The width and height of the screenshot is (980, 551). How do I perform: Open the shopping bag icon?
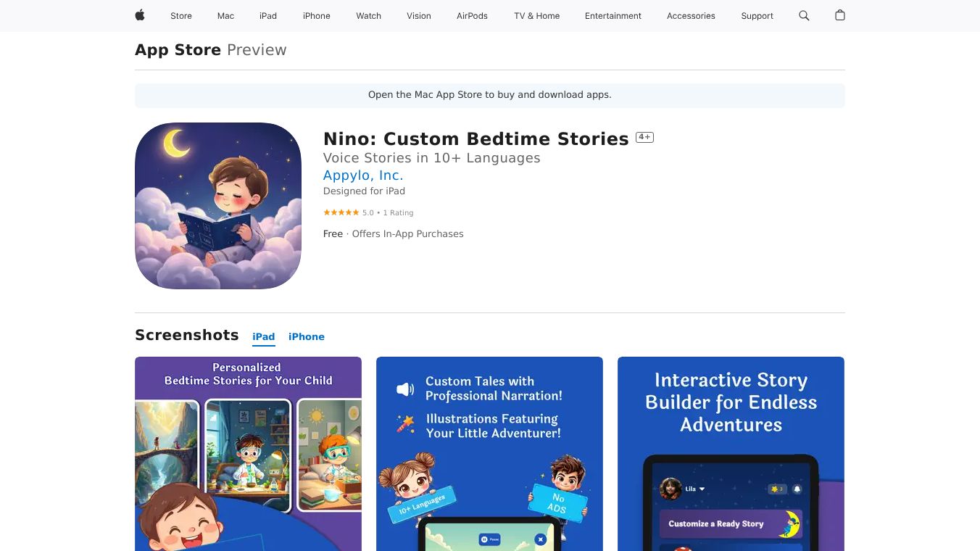point(840,15)
